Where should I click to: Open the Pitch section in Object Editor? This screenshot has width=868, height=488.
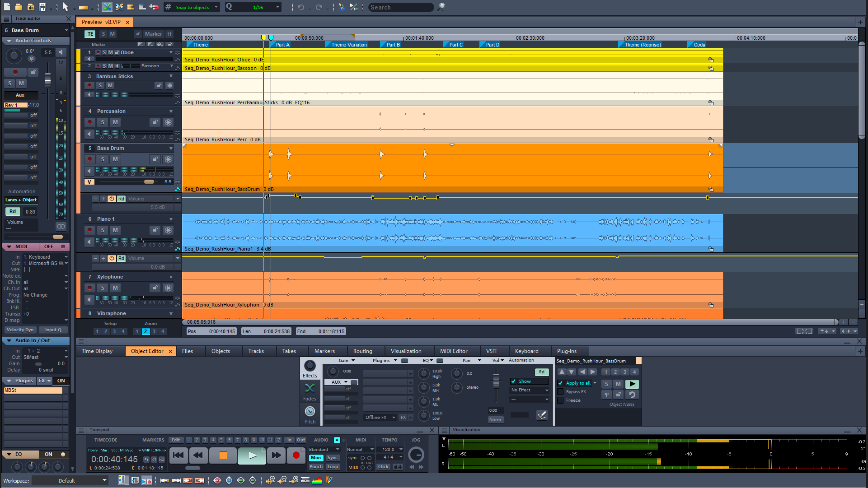point(310,414)
